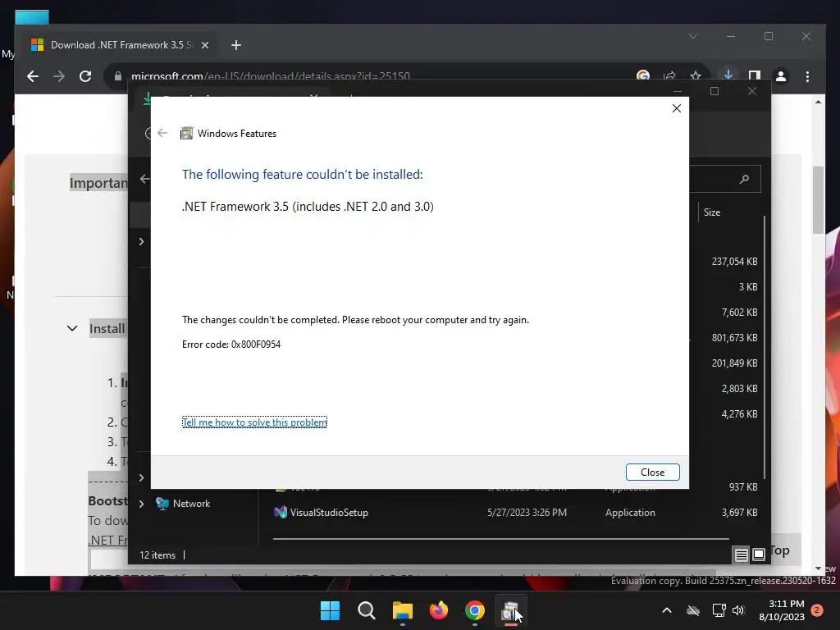Open File Explorer from the taskbar
The width and height of the screenshot is (840, 630).
(402, 610)
